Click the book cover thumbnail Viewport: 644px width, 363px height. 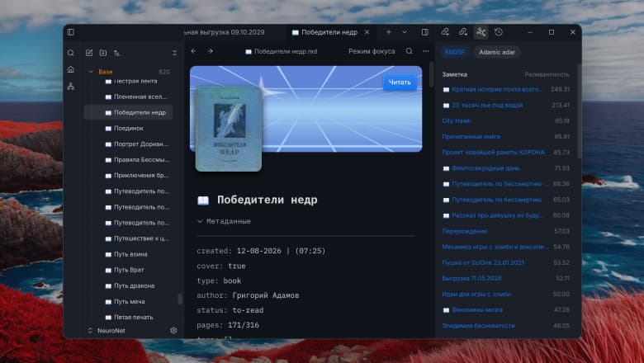coord(229,129)
